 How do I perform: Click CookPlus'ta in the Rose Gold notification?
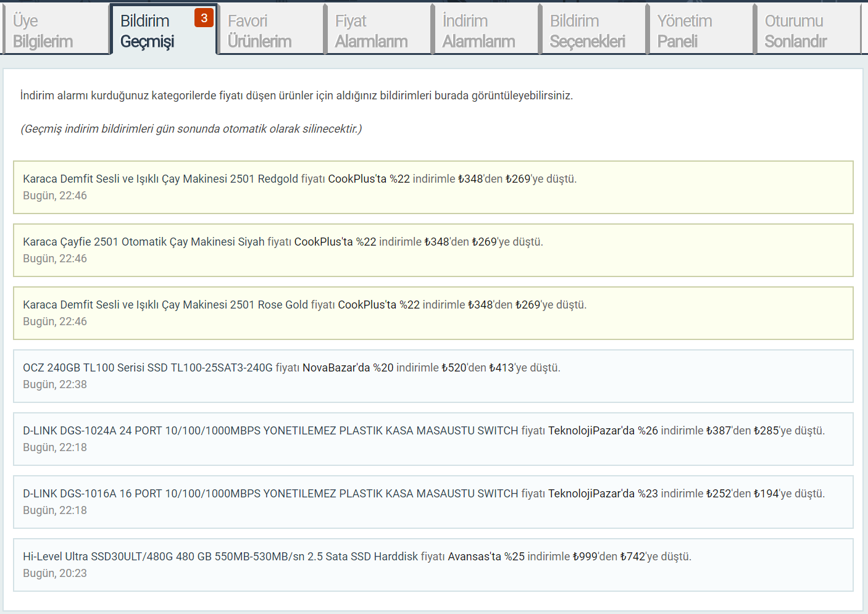click(x=367, y=305)
